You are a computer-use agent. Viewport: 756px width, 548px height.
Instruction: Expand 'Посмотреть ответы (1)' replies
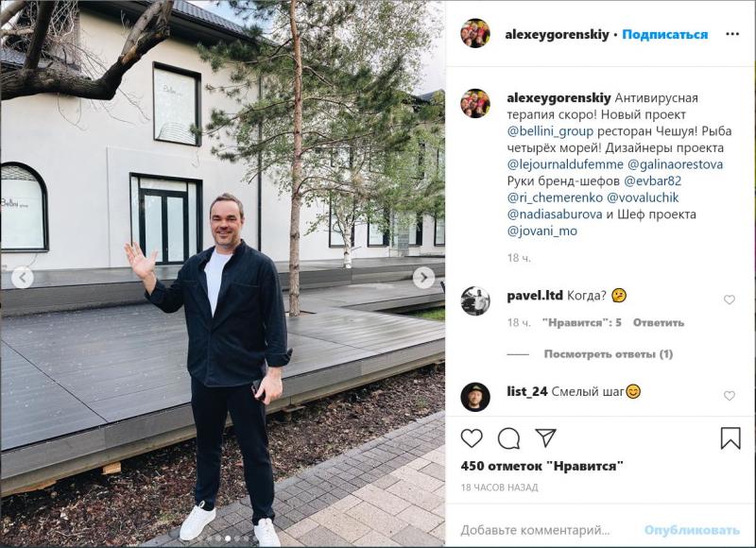608,354
